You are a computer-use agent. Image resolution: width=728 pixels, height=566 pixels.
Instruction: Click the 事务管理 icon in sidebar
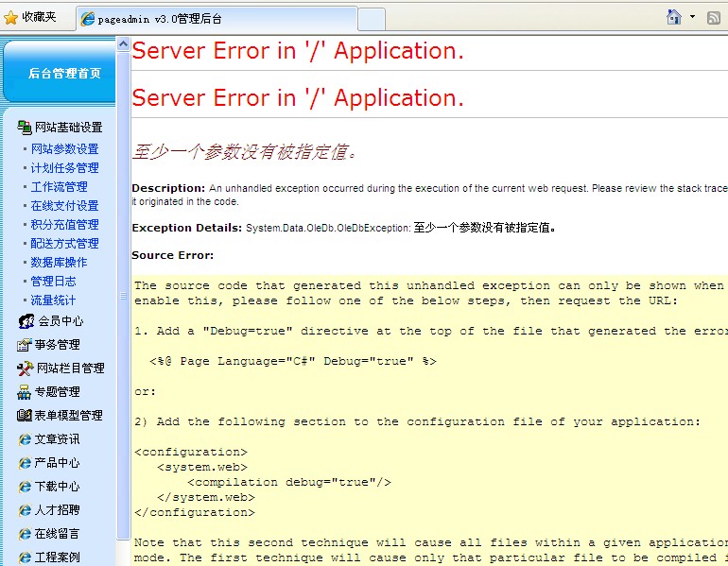click(x=25, y=345)
